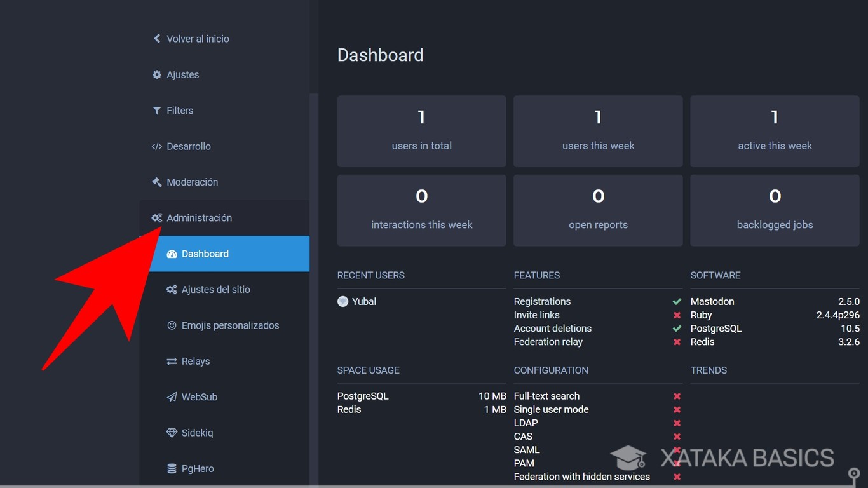Image resolution: width=868 pixels, height=488 pixels.
Task: Toggle the Registrations green checkmark
Action: point(677,301)
